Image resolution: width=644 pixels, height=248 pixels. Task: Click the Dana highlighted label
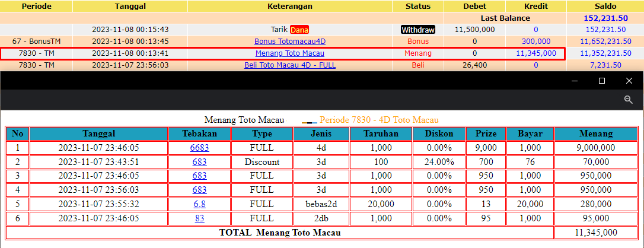coord(299,30)
